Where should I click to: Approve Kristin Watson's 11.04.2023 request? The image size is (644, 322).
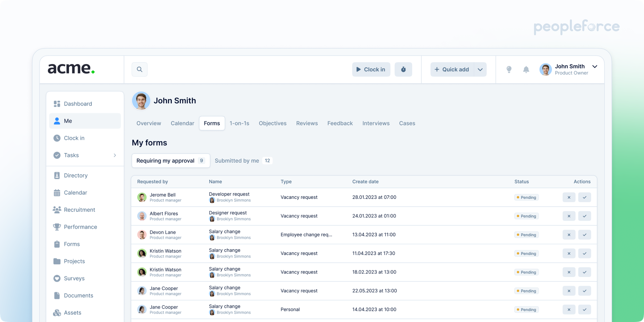point(584,254)
